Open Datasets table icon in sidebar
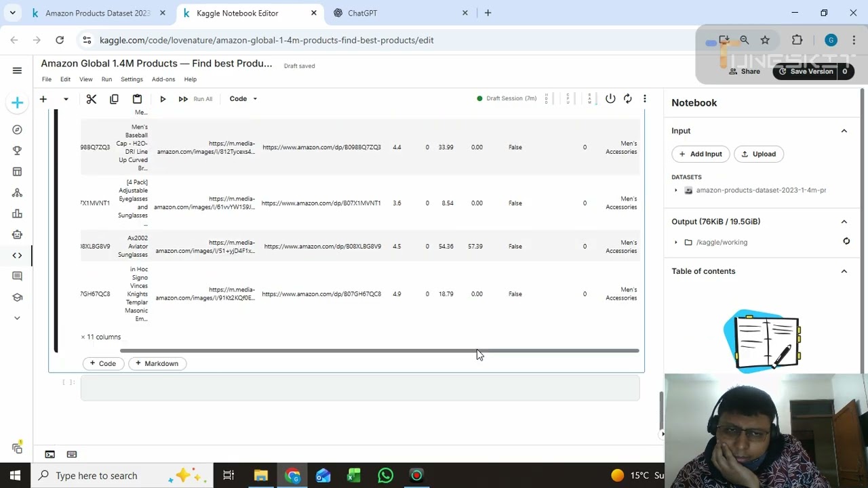The height and width of the screenshot is (488, 868). (x=17, y=171)
